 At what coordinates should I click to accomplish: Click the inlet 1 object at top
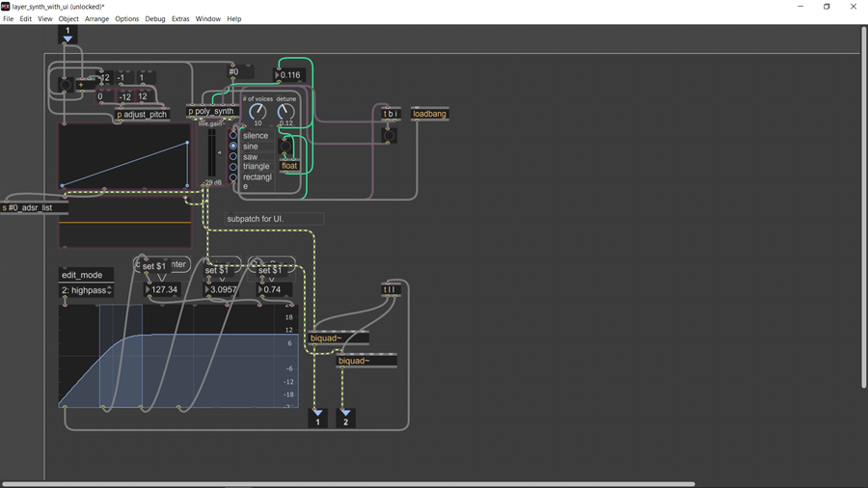(68, 35)
